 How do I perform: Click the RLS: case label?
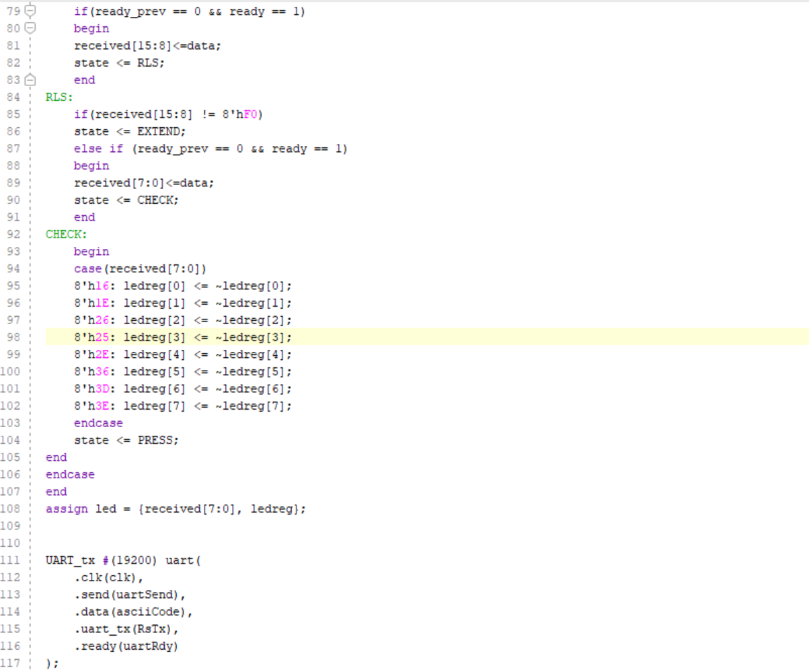tap(59, 97)
